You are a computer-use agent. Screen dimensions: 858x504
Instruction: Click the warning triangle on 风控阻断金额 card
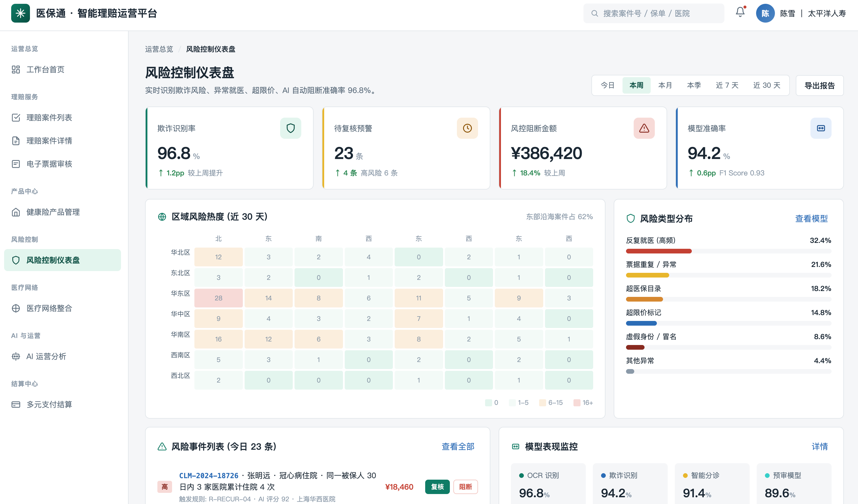click(644, 128)
